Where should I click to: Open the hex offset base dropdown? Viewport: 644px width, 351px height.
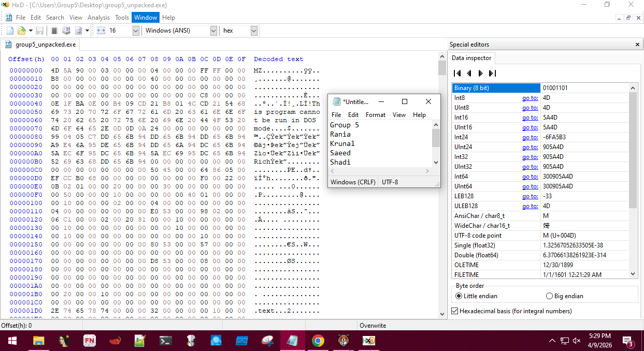point(254,31)
